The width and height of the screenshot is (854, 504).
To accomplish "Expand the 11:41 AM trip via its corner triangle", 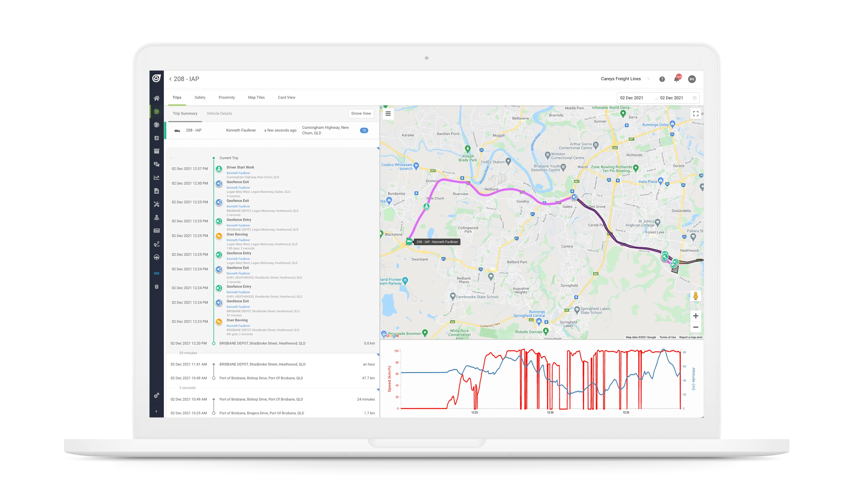I will (378, 355).
